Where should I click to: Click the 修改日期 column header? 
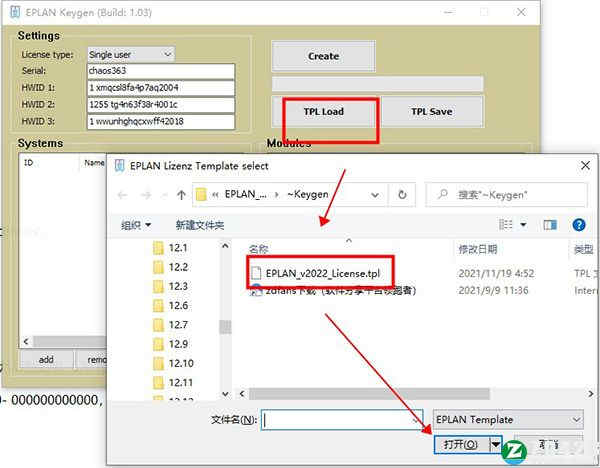click(478, 249)
